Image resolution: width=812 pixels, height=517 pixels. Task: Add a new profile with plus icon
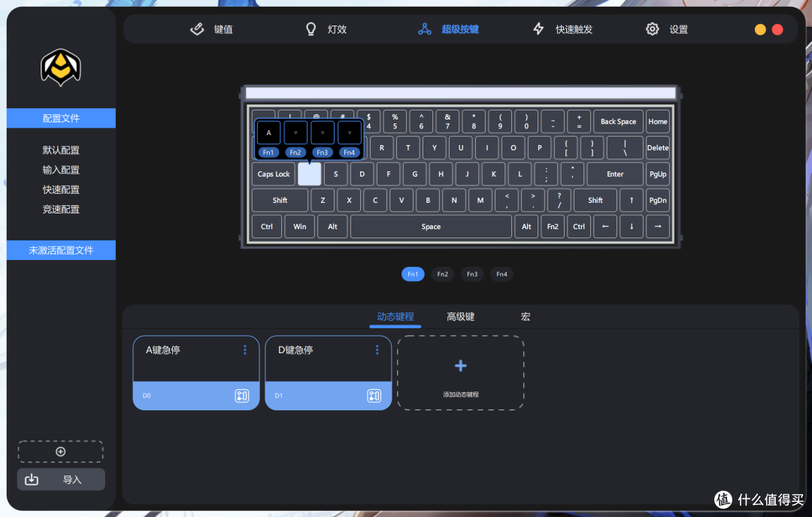pos(61,452)
